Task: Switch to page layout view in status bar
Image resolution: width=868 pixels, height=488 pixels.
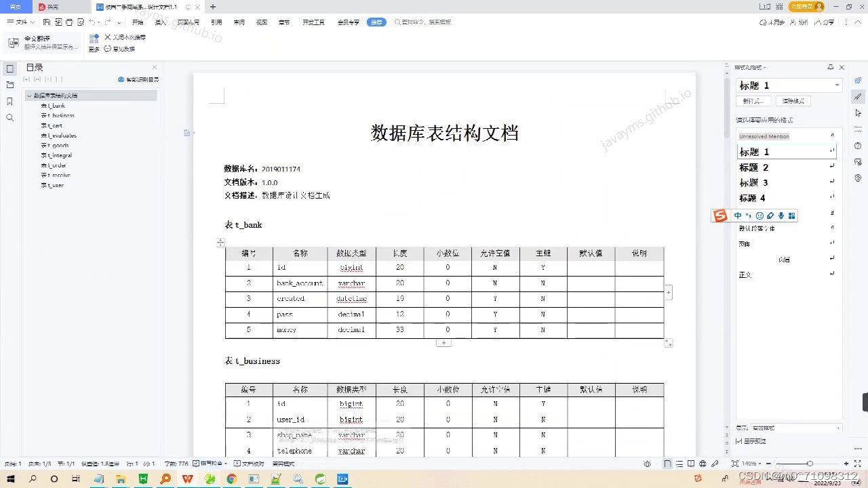Action: (668, 464)
